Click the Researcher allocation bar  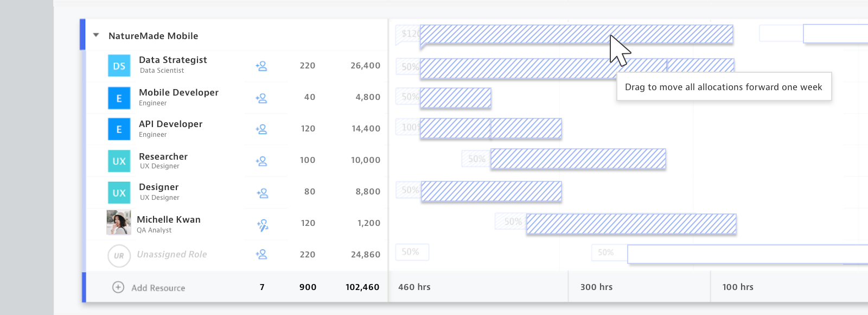click(x=578, y=159)
